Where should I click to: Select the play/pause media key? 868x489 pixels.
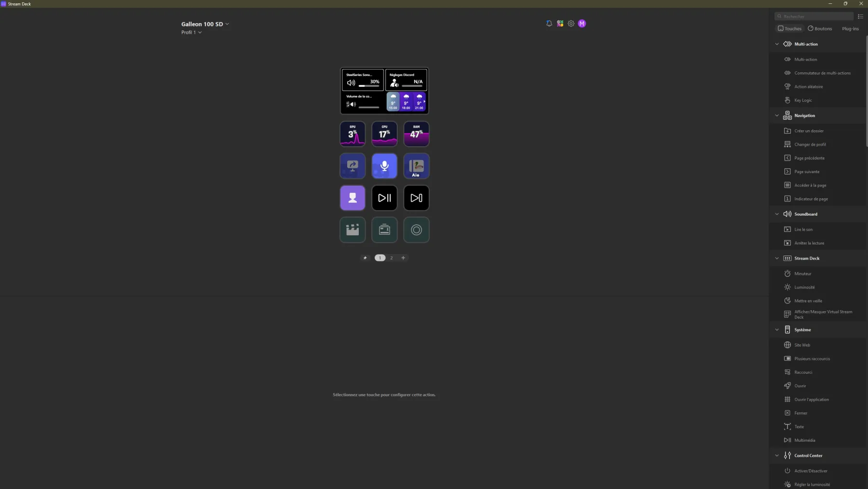point(384,198)
